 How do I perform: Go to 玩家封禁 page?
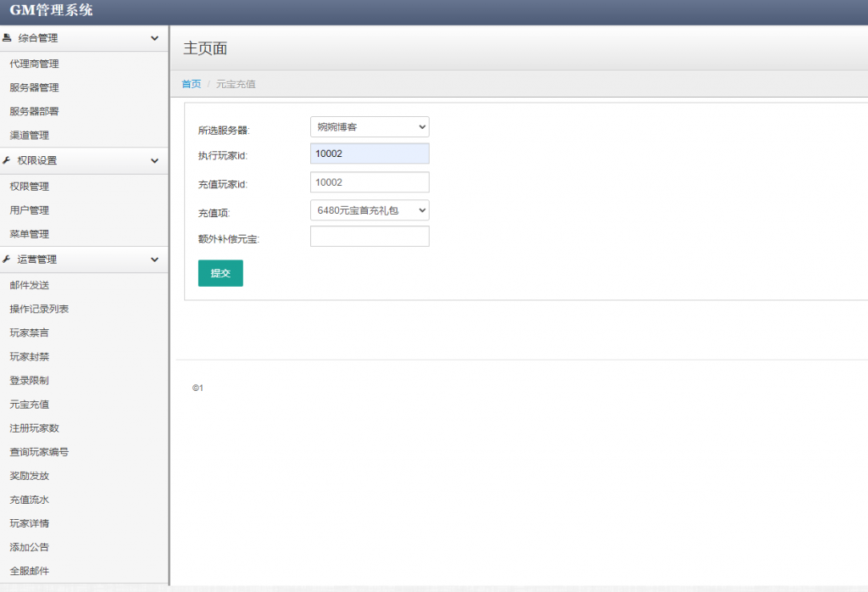30,356
